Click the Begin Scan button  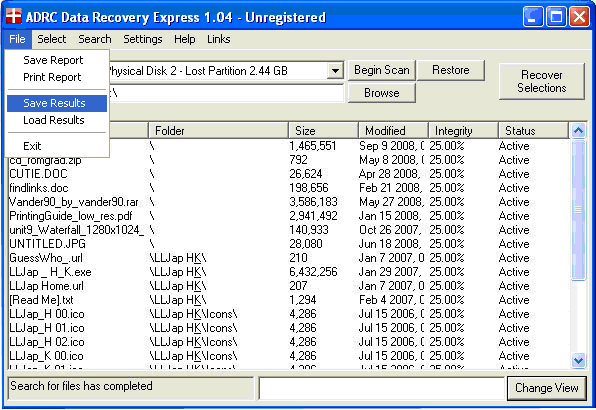382,70
